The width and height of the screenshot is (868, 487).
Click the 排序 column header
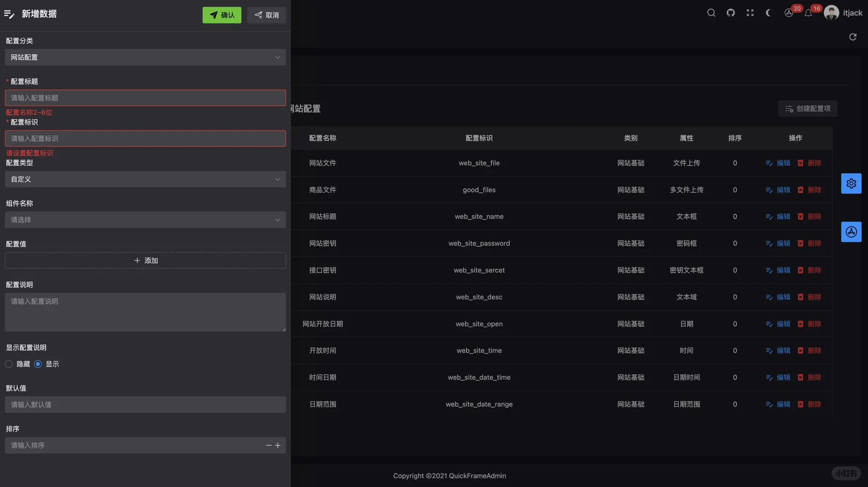tap(735, 138)
